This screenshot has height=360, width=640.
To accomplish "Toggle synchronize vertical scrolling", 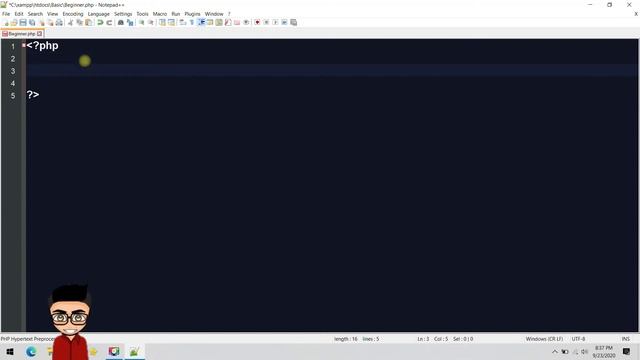I will pyautogui.click(x=162, y=22).
